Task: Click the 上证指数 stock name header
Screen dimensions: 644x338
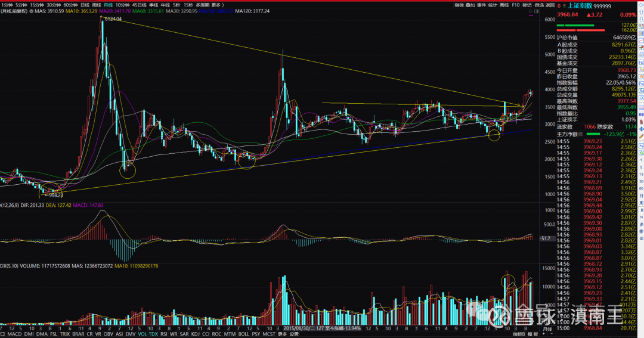Action: 580,6
